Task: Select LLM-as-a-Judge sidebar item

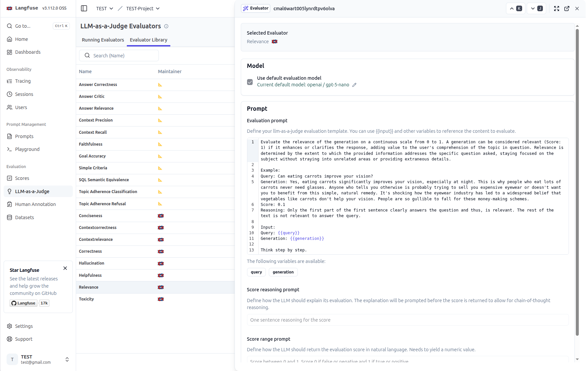Action: coord(38,191)
